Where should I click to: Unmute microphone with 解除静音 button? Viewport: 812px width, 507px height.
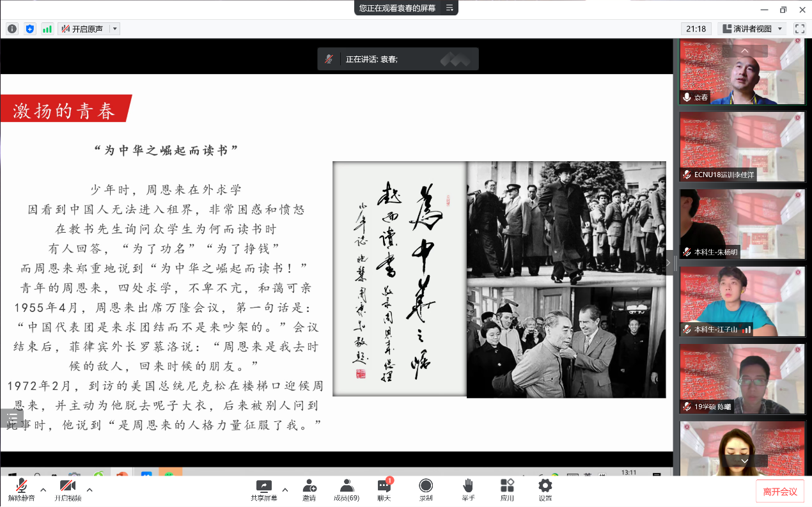coord(21,489)
